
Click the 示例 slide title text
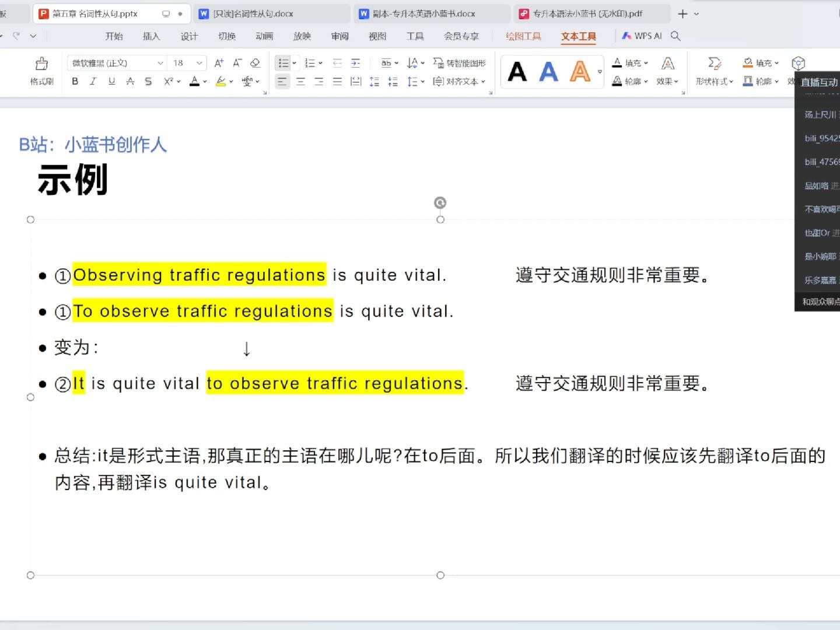[73, 180]
